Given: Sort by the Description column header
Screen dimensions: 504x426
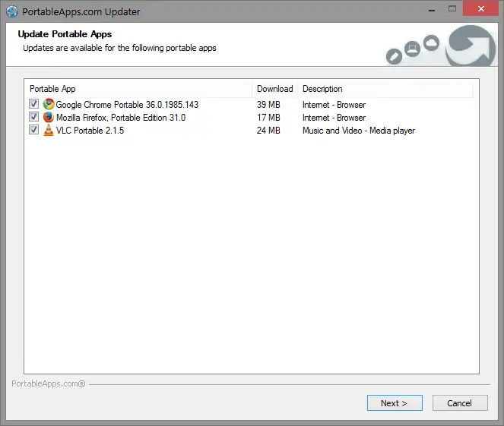Looking at the screenshot, I should click(x=385, y=89).
